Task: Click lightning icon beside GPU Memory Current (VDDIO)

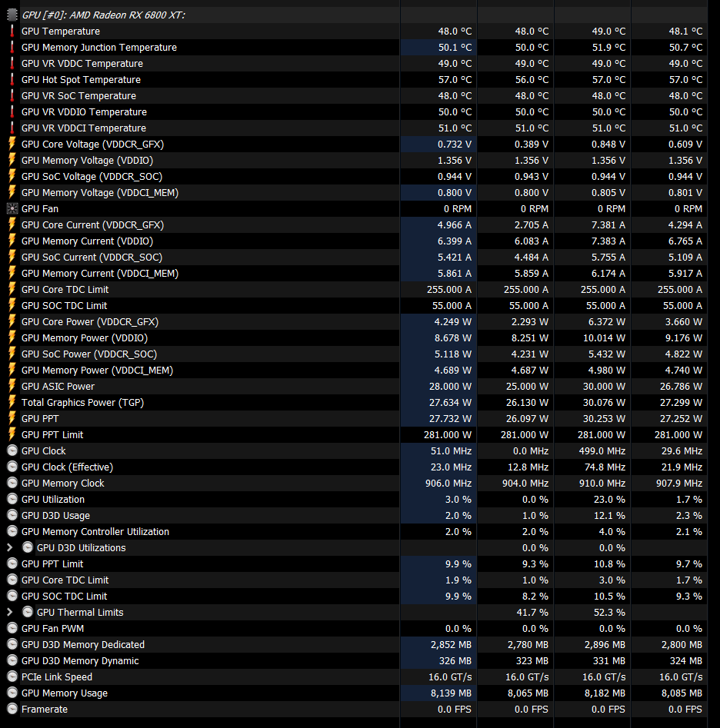Action: click(12, 241)
